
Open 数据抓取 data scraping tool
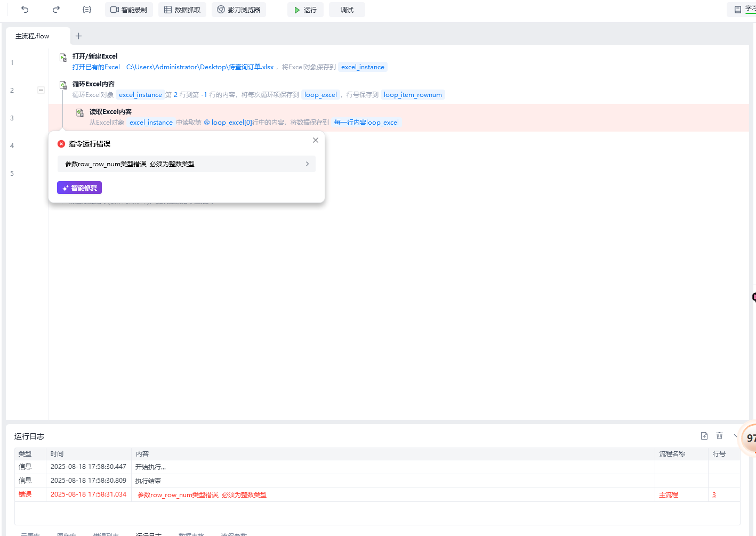click(x=182, y=10)
